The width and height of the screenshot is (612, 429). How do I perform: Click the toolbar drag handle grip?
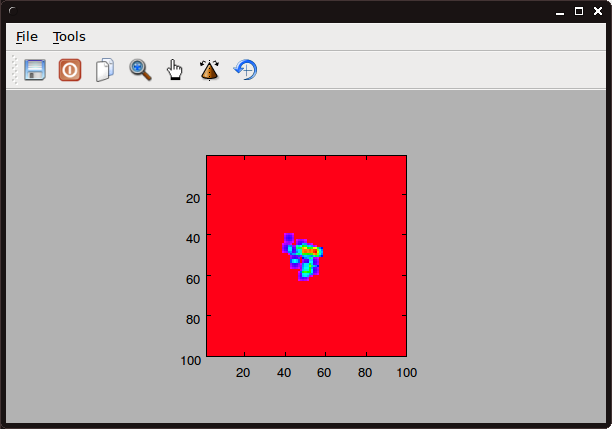tap(14, 70)
